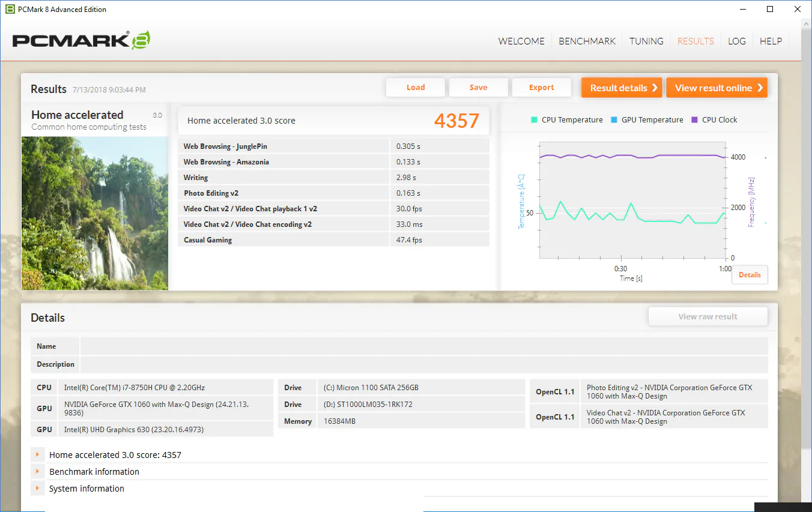The width and height of the screenshot is (812, 512).
Task: Click the temperature and clock chart
Action: tap(632, 200)
